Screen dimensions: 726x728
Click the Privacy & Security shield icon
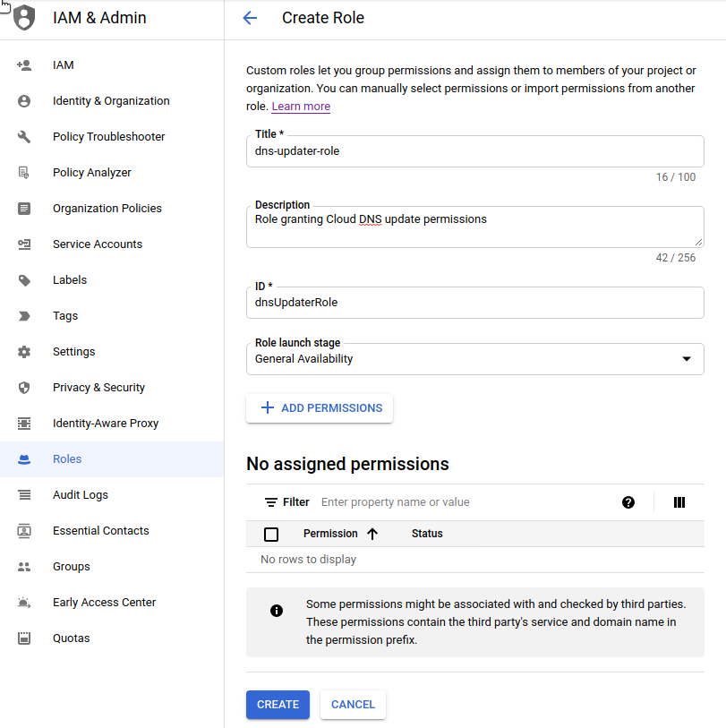click(24, 388)
